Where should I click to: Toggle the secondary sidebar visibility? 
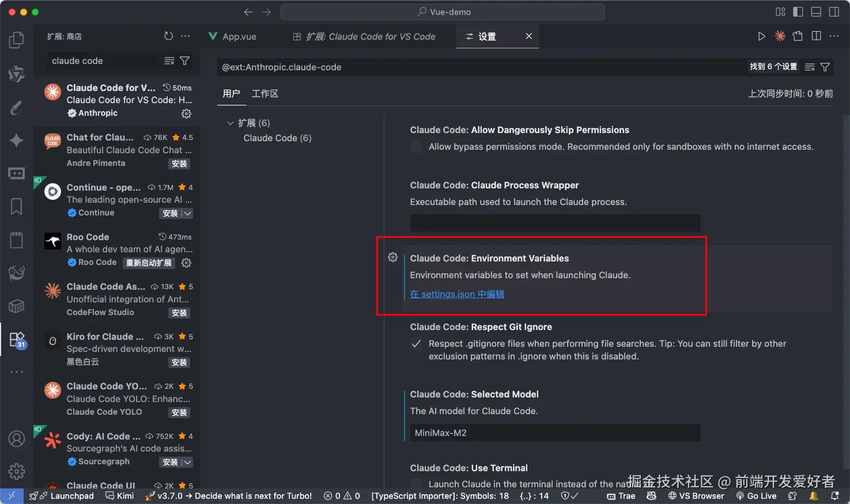(x=834, y=12)
